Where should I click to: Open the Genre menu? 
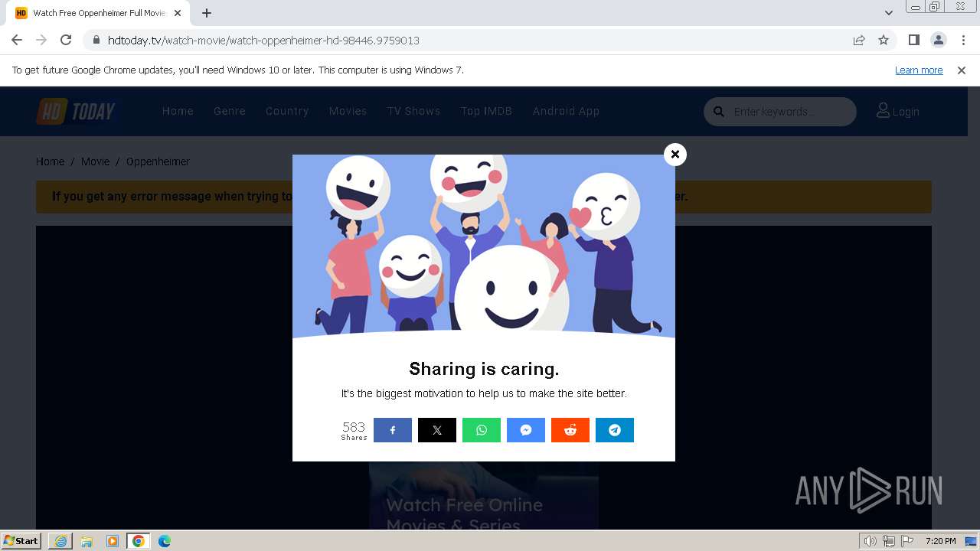[x=230, y=111]
